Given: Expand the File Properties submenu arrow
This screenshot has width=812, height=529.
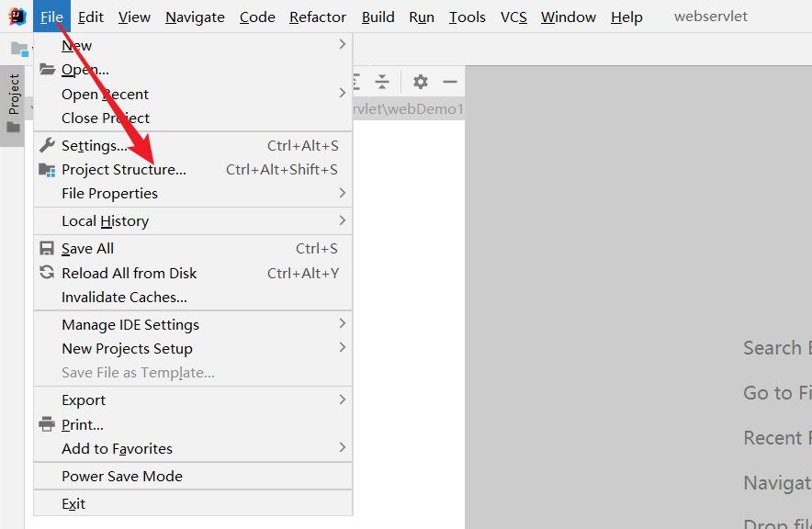Looking at the screenshot, I should tap(342, 193).
